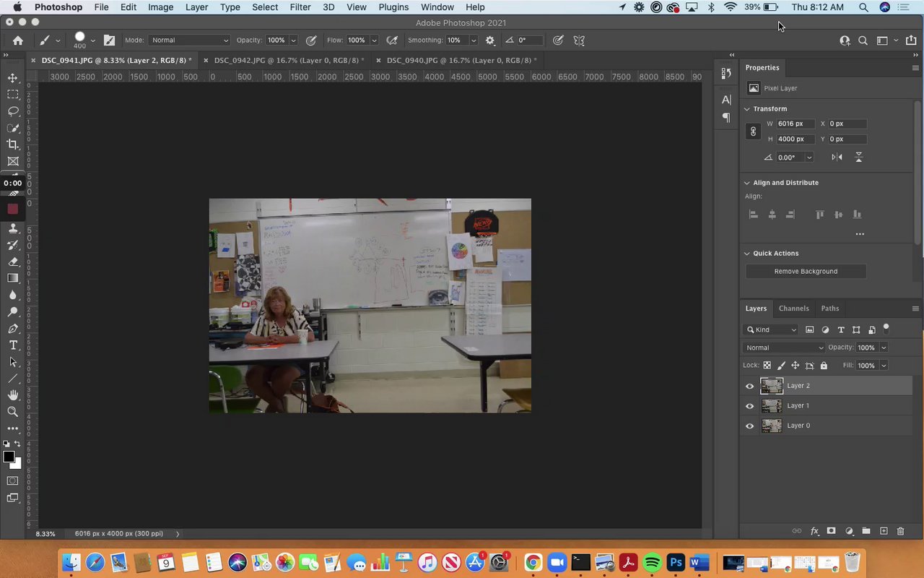
Task: Select the Pen tool
Action: [x=13, y=329]
